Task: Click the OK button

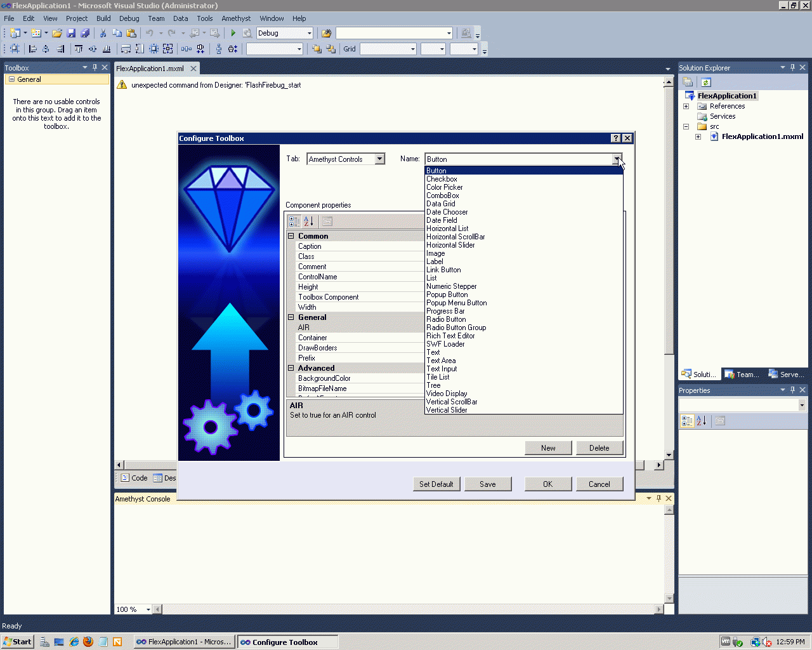Action: click(x=548, y=484)
